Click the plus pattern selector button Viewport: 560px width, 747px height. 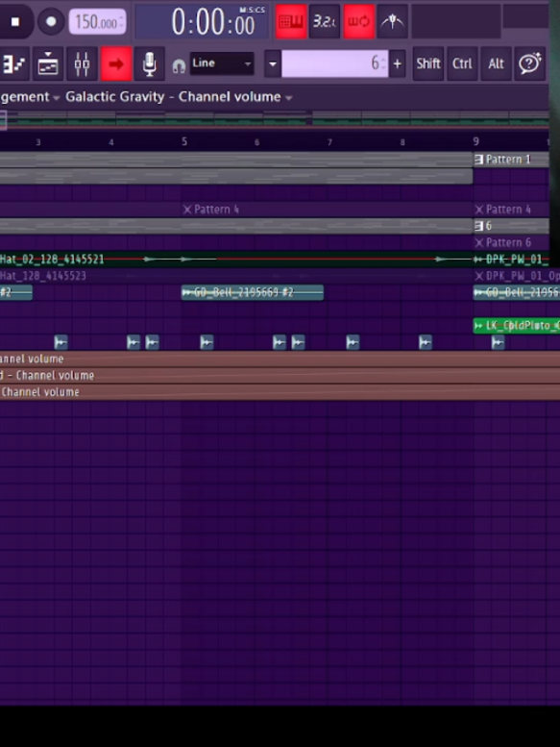pyautogui.click(x=398, y=63)
